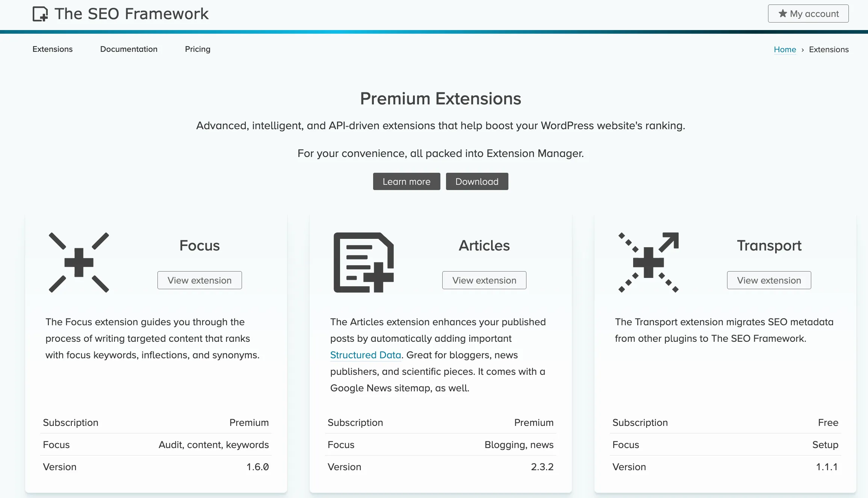View the Articles extension details
The image size is (868, 498).
[x=484, y=280]
